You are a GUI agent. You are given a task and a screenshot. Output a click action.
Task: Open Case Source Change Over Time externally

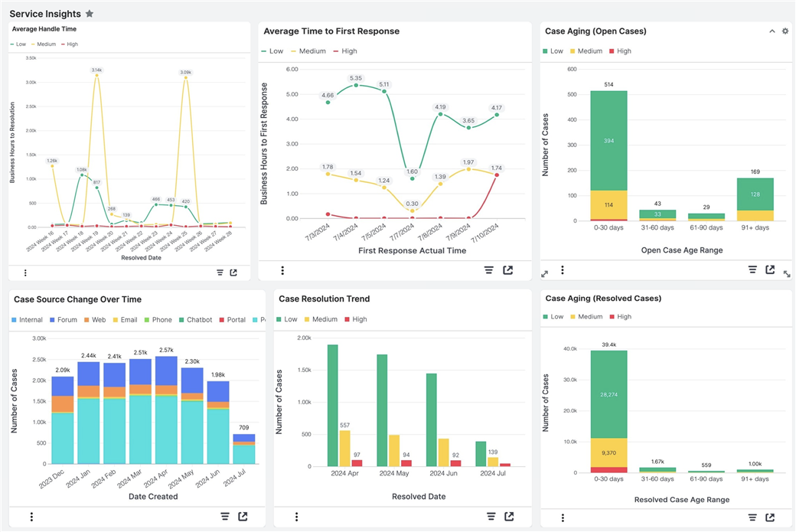point(243,517)
